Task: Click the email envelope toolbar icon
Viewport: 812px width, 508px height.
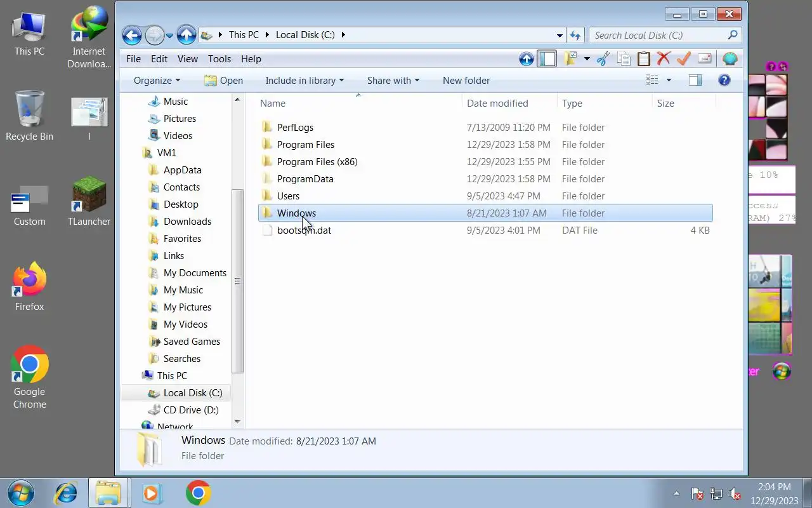Action: 704,59
